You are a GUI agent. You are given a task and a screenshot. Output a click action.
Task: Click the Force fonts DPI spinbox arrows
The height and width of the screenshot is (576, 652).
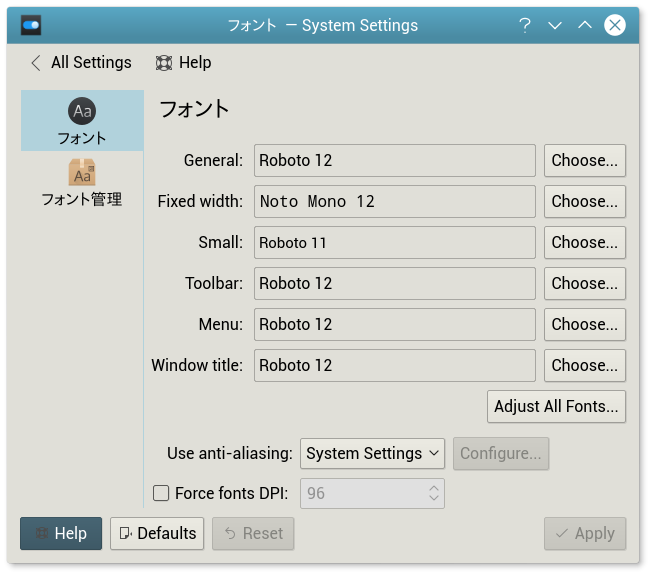(x=434, y=493)
